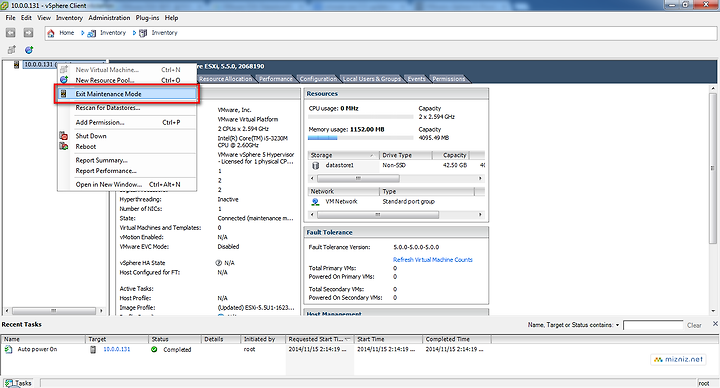Image resolution: width=720 pixels, height=388 pixels.
Task: Choose New Resource Pool from context menu
Action: point(127,80)
